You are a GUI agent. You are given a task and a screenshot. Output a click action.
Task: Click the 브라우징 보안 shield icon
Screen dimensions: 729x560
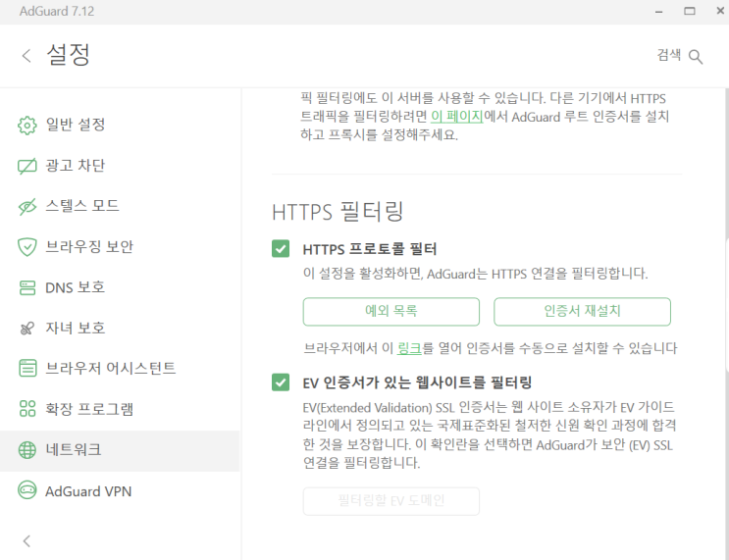(x=26, y=247)
